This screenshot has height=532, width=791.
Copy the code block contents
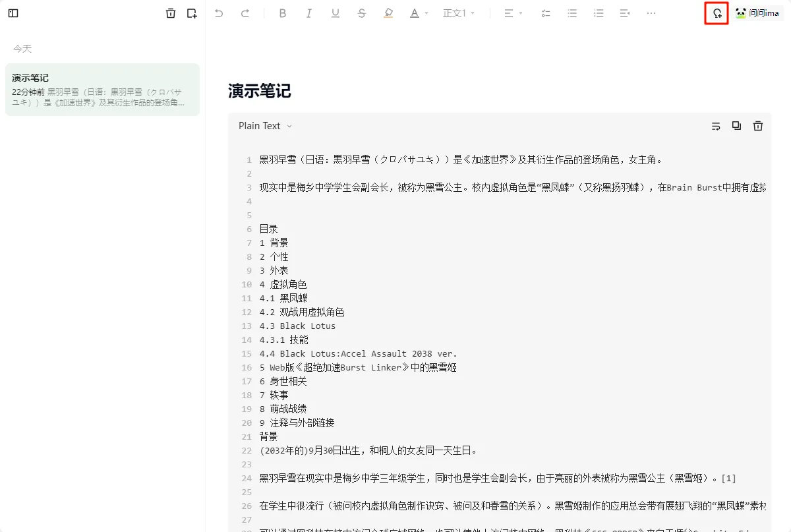pos(736,126)
